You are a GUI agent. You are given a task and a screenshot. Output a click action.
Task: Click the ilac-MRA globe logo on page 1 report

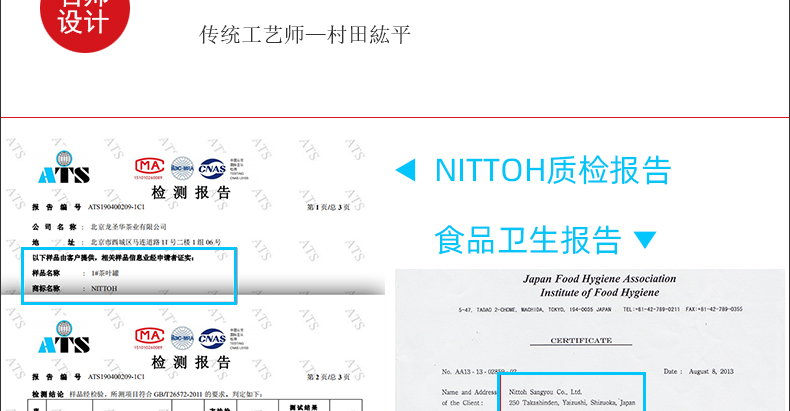click(x=182, y=168)
